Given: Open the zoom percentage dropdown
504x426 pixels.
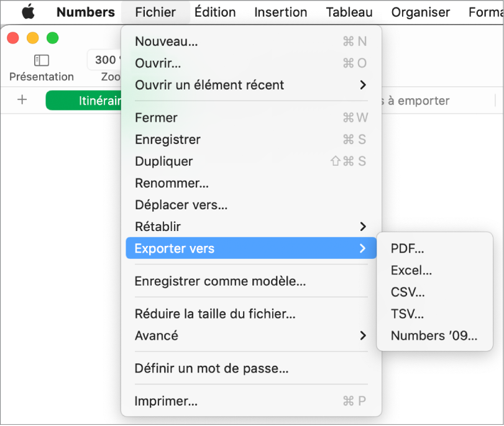Looking at the screenshot, I should (104, 60).
